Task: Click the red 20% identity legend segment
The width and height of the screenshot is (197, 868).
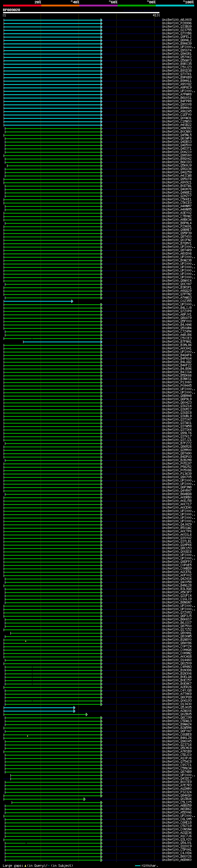Action: point(22,6)
